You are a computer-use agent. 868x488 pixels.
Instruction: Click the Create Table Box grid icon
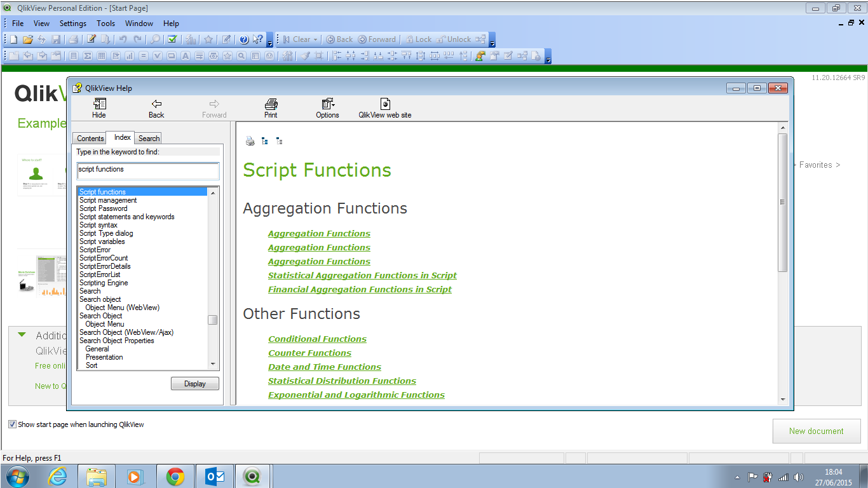102,56
